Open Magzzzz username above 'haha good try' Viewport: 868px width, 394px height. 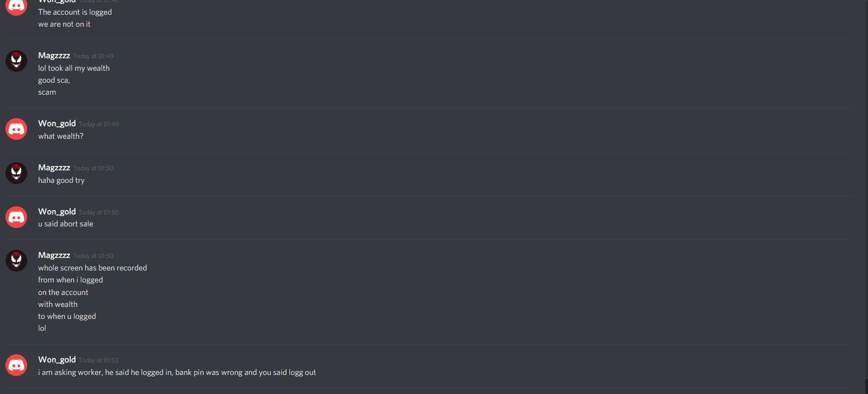54,168
